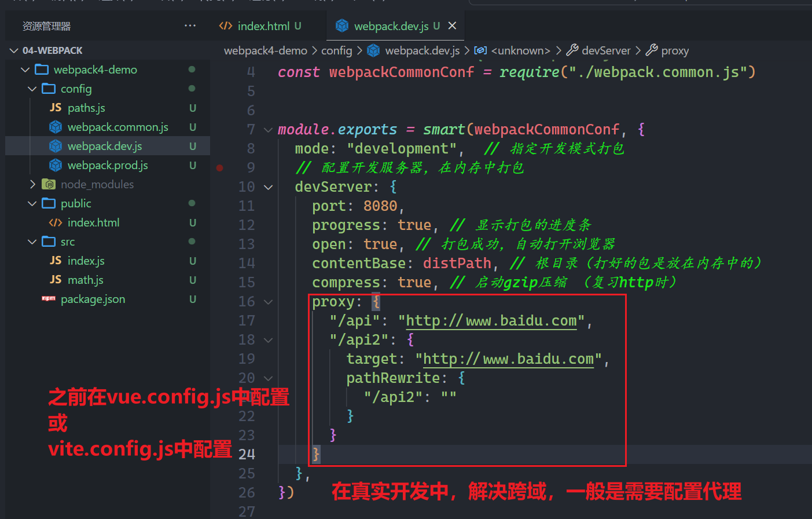Click the distPath identifier on line 14

tap(457, 264)
